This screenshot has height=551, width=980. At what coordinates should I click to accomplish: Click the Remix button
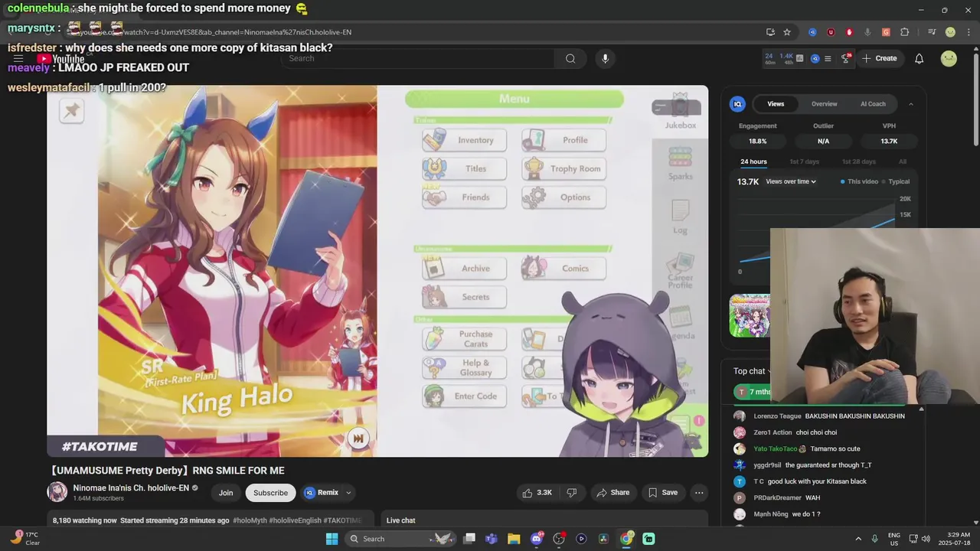coord(321,493)
